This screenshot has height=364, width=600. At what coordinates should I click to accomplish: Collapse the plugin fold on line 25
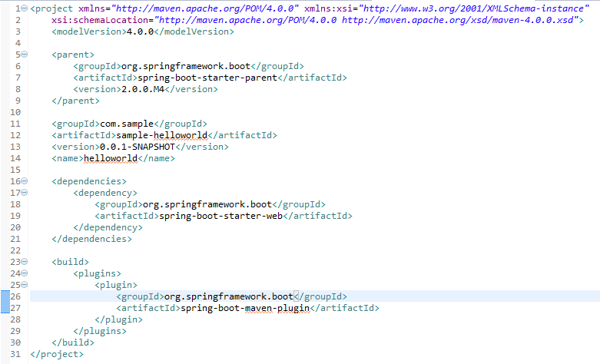tap(24, 284)
